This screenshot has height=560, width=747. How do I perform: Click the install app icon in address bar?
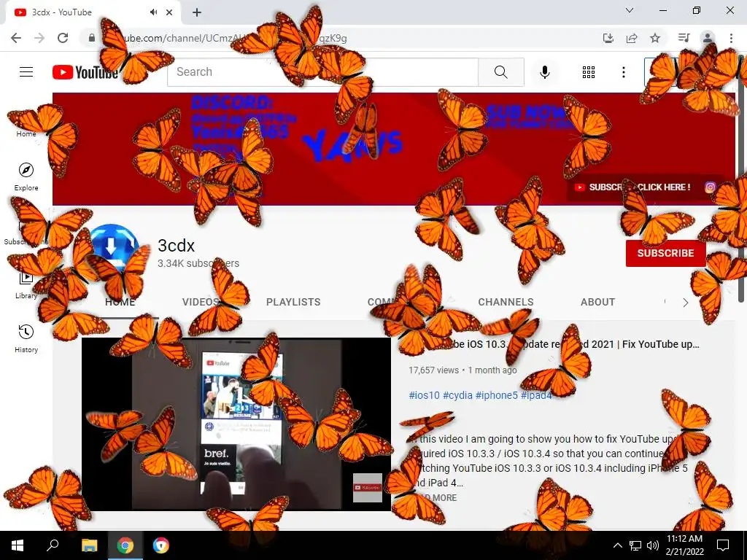click(608, 38)
